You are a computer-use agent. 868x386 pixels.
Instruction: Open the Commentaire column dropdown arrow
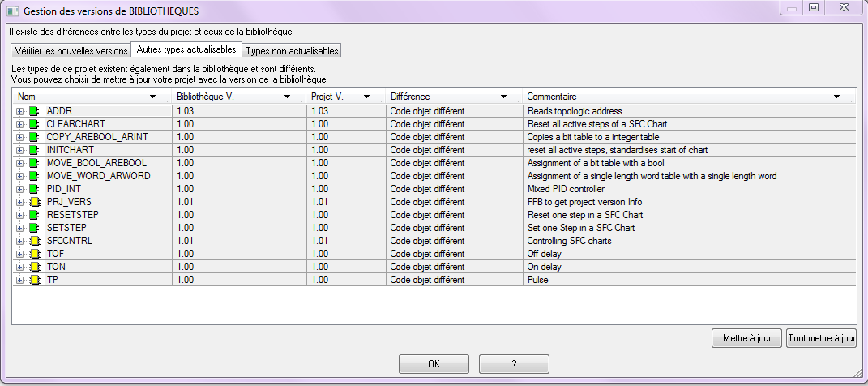coord(836,96)
